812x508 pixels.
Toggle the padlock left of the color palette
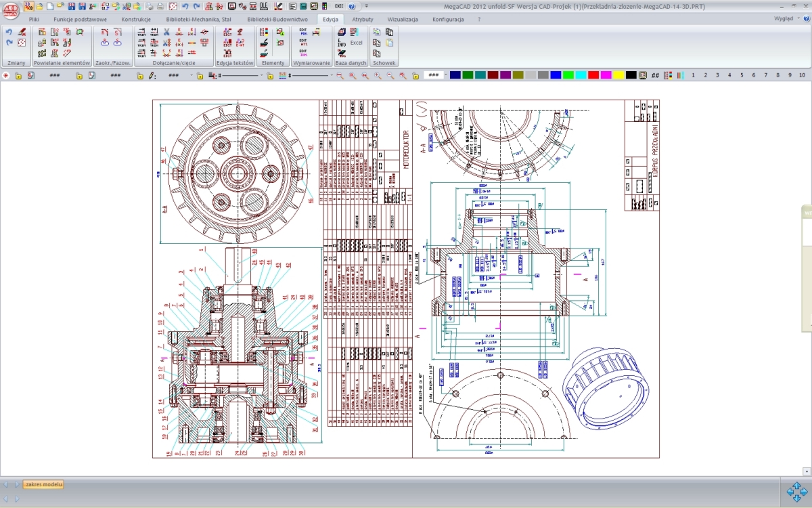[415, 75]
